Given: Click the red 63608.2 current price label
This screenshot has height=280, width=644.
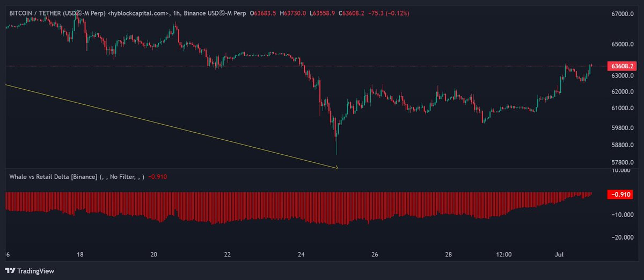Looking at the screenshot, I should coord(621,66).
